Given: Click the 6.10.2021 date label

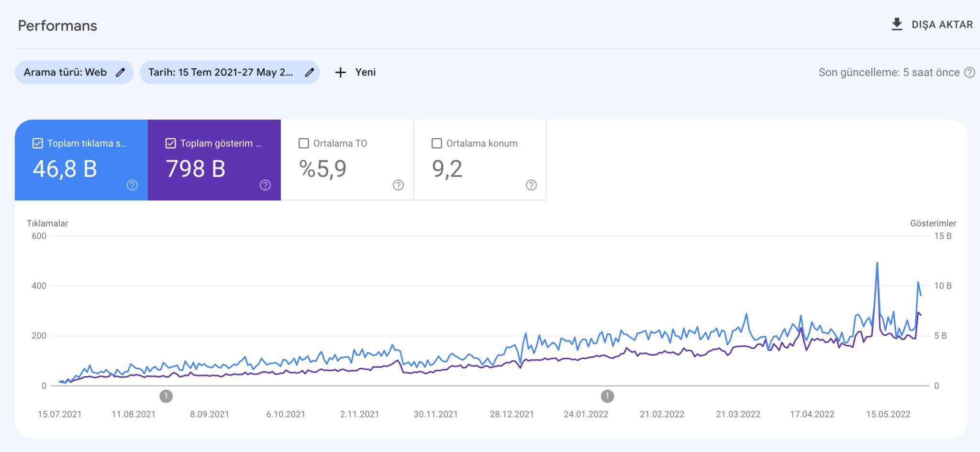Looking at the screenshot, I should pos(286,414).
